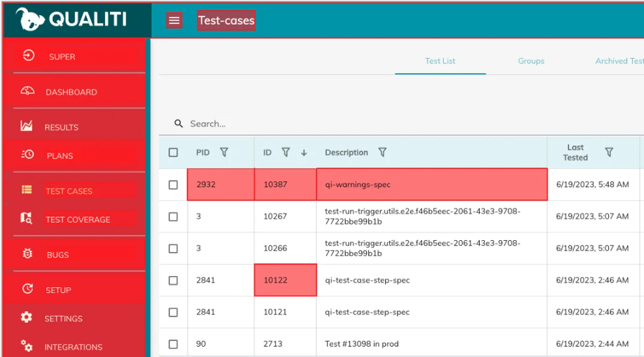Click the Test Coverage map icon

pyautogui.click(x=26, y=219)
